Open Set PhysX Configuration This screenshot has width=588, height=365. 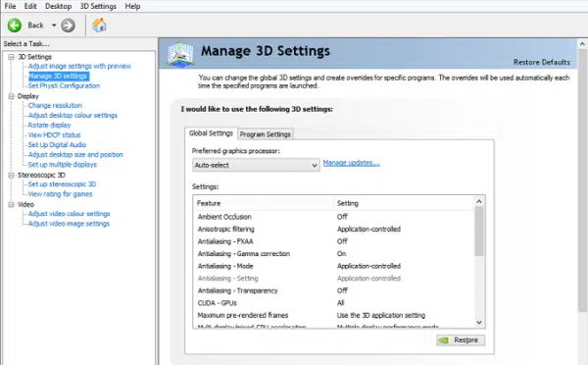pos(64,86)
